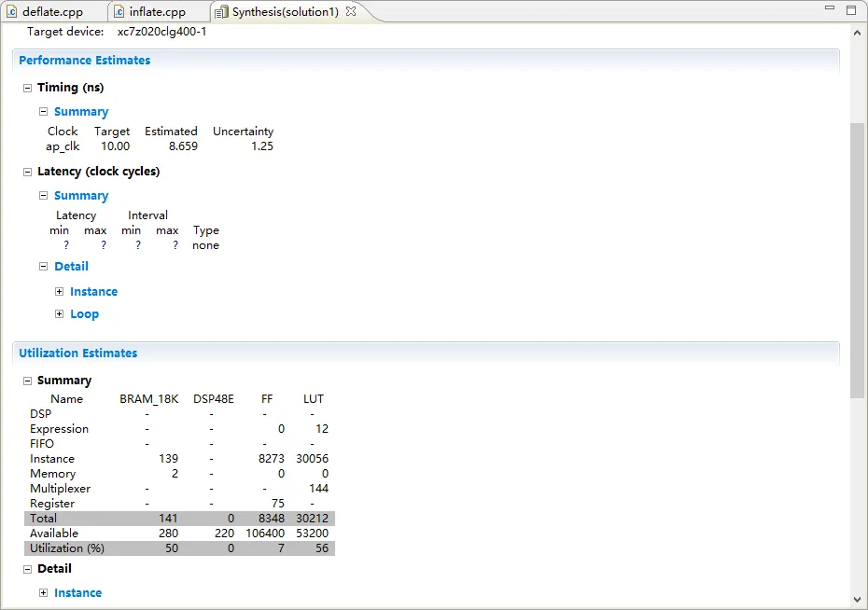The width and height of the screenshot is (868, 610).
Task: Expand the Latency Detail Instance node
Action: 60,292
